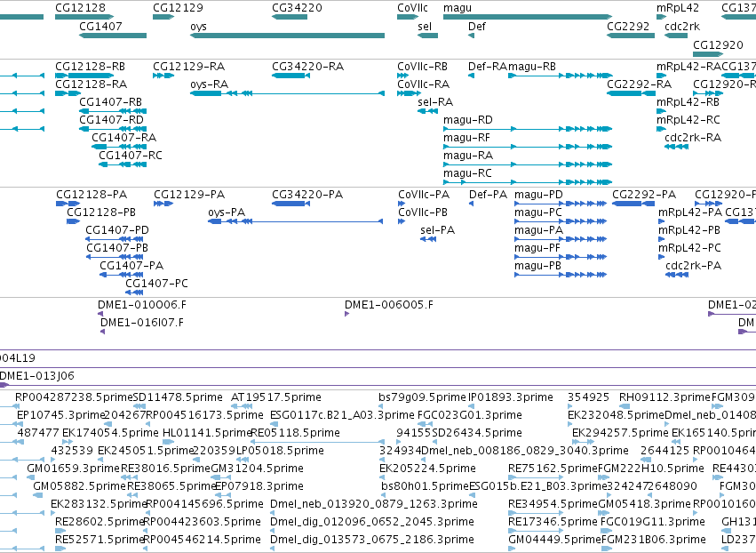Select transcript CG34220-RA
Viewport: 756px width, 553px height.
tap(307, 67)
